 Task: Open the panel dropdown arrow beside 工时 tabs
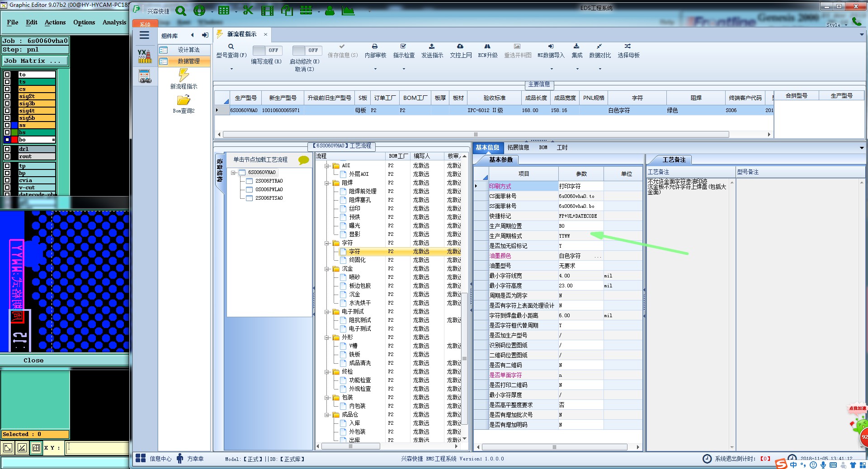point(862,148)
